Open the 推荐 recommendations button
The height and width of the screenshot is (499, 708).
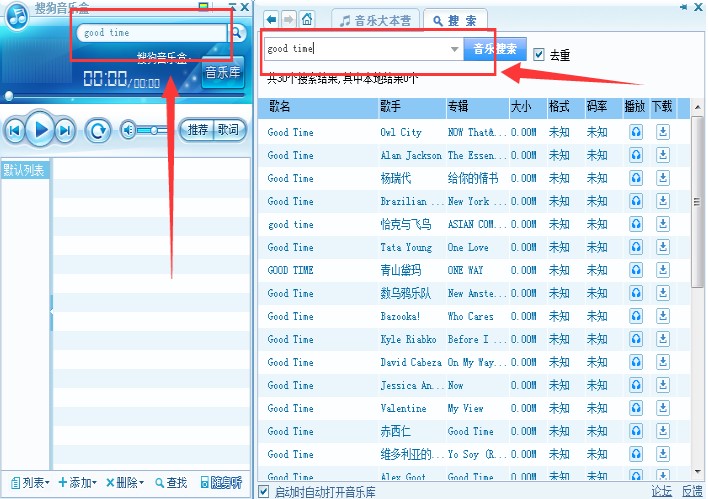(x=197, y=130)
